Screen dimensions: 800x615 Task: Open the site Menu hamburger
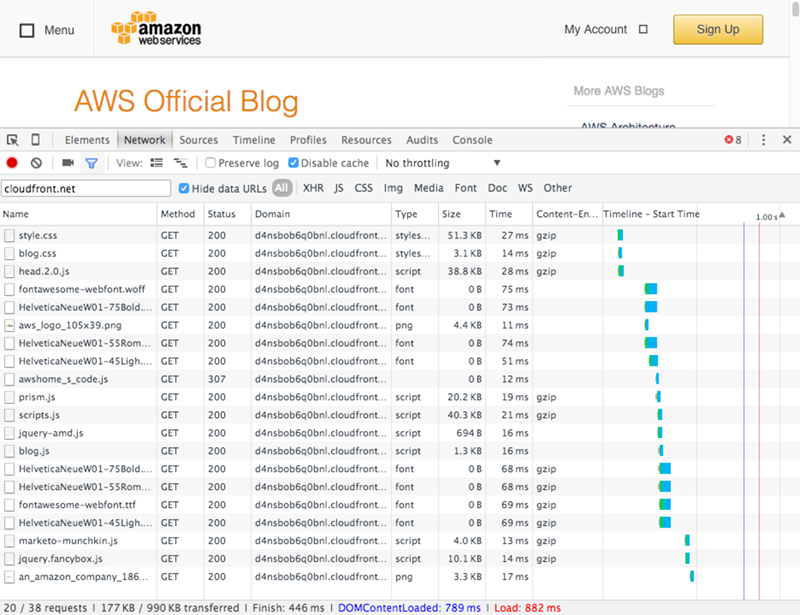[46, 30]
